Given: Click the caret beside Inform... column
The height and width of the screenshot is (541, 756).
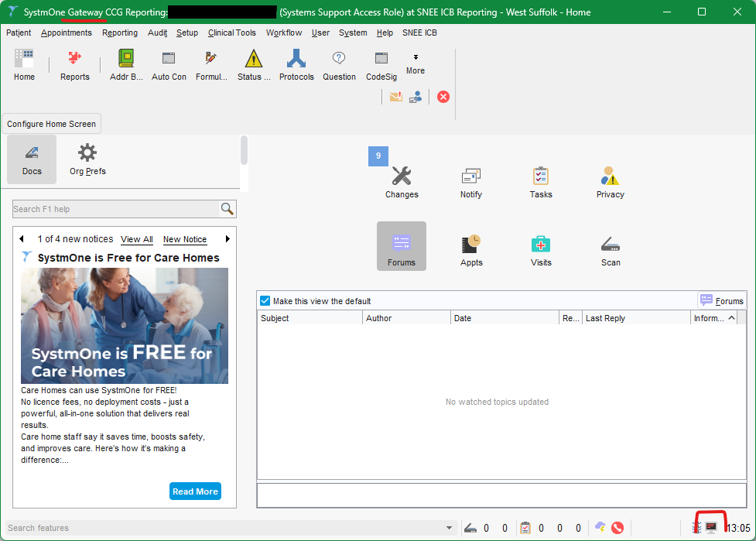Looking at the screenshot, I should [731, 318].
